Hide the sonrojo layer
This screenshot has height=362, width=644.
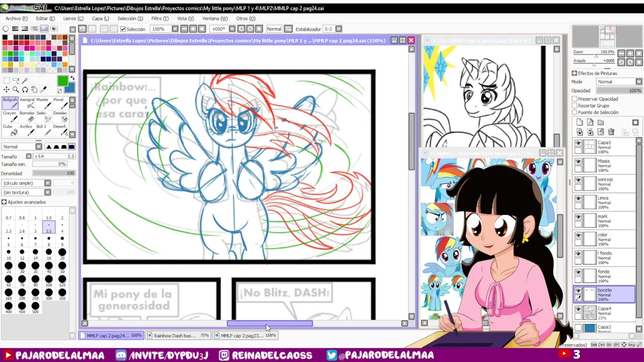[578, 180]
